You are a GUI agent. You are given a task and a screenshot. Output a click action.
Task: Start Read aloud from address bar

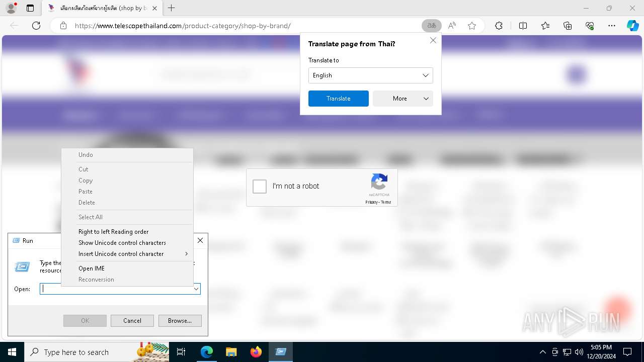point(452,26)
